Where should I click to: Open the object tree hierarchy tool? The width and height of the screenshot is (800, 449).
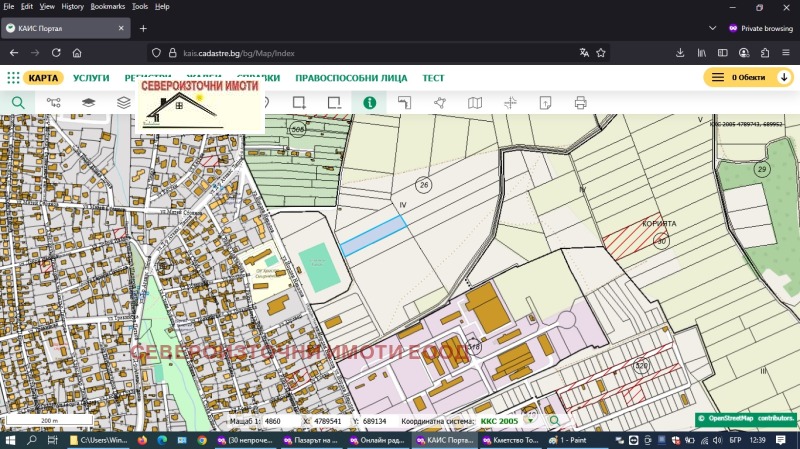[53, 103]
